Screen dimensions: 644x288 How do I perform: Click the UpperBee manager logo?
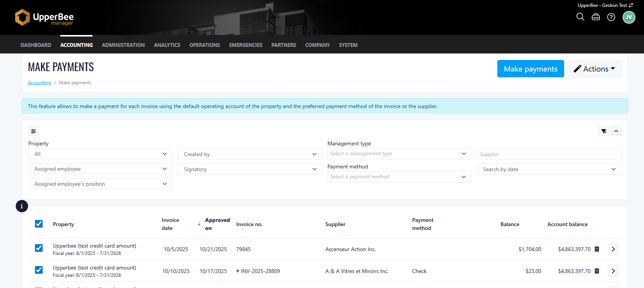pos(44,17)
